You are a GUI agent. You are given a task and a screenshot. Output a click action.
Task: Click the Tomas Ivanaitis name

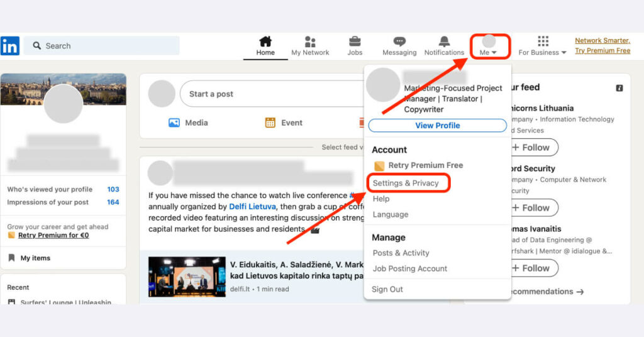[535, 229]
